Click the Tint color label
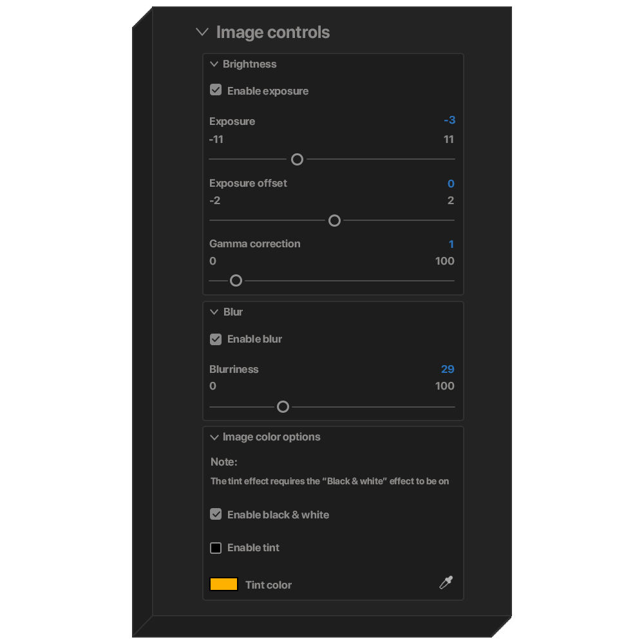 (269, 585)
